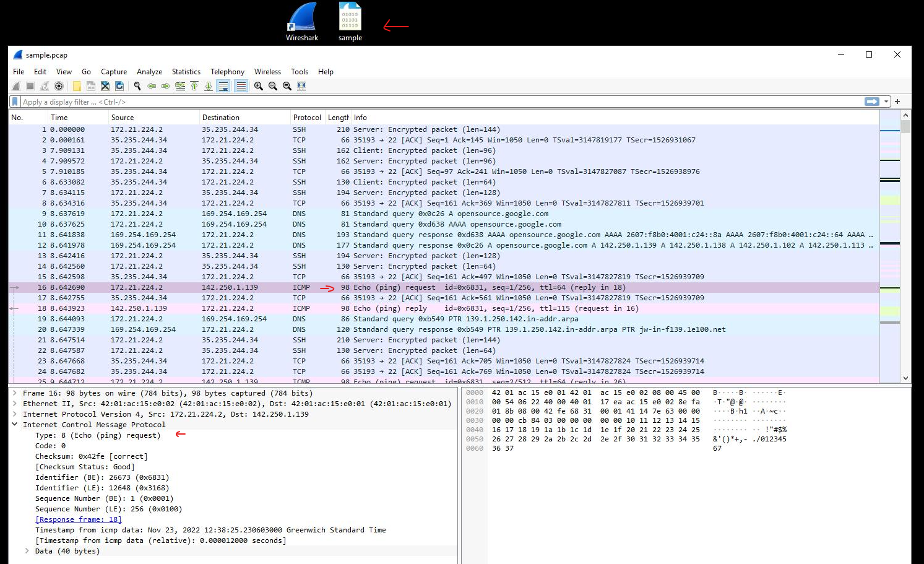Open capture options gear icon

pyautogui.click(x=59, y=86)
